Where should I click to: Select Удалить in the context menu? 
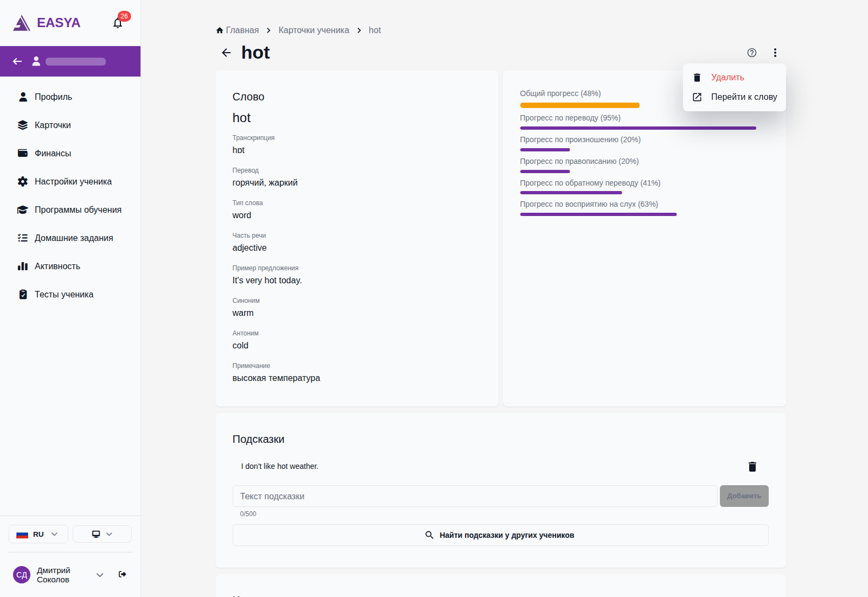pyautogui.click(x=734, y=78)
